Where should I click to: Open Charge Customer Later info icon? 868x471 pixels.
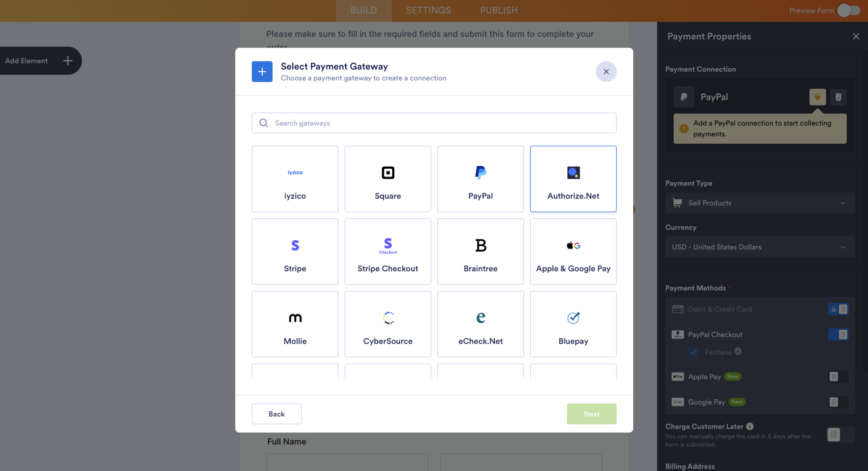750,426
